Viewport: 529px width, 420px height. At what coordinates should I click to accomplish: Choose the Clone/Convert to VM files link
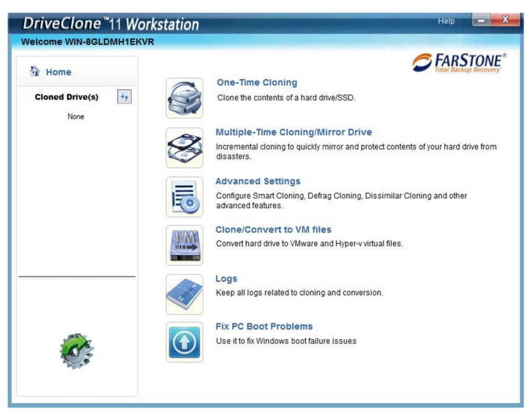click(x=273, y=230)
